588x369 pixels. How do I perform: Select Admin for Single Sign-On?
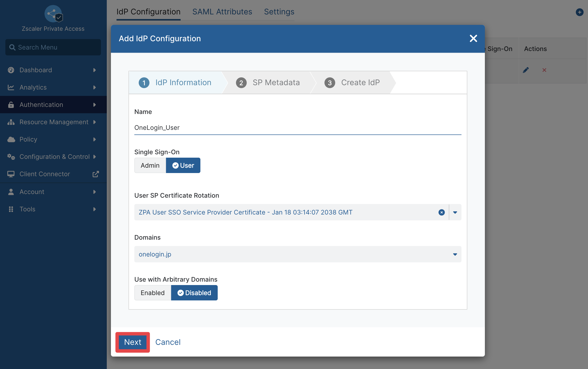point(150,165)
